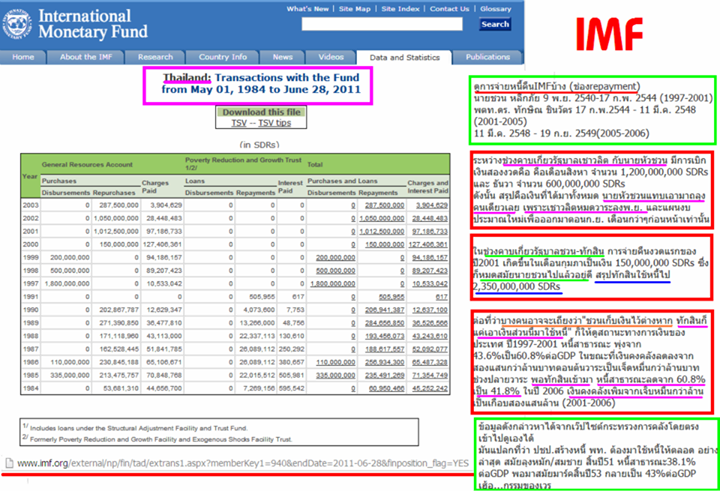The height and width of the screenshot is (491, 720).
Task: Open total charges link 52,092,077 for 1987
Action: pyautogui.click(x=430, y=349)
